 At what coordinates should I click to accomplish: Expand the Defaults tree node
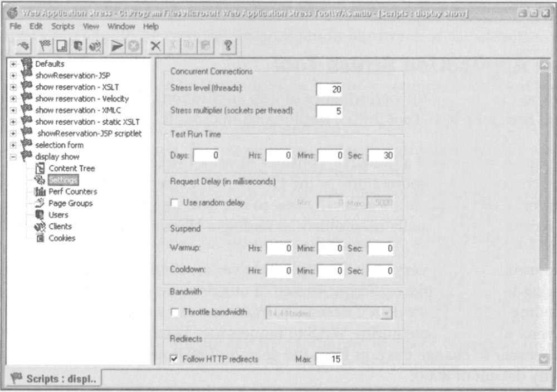tap(13, 64)
